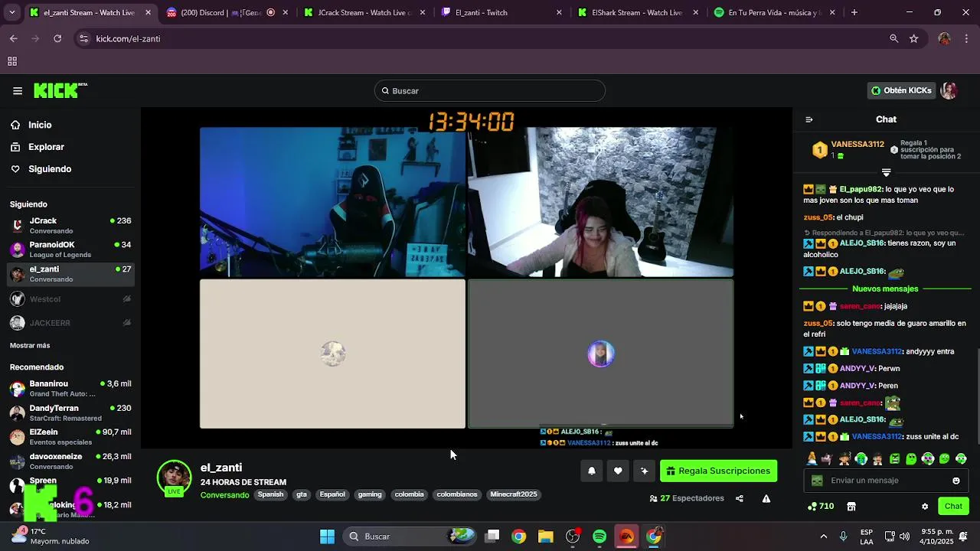
Task: Bookmark this page with the star icon
Action: 913,38
